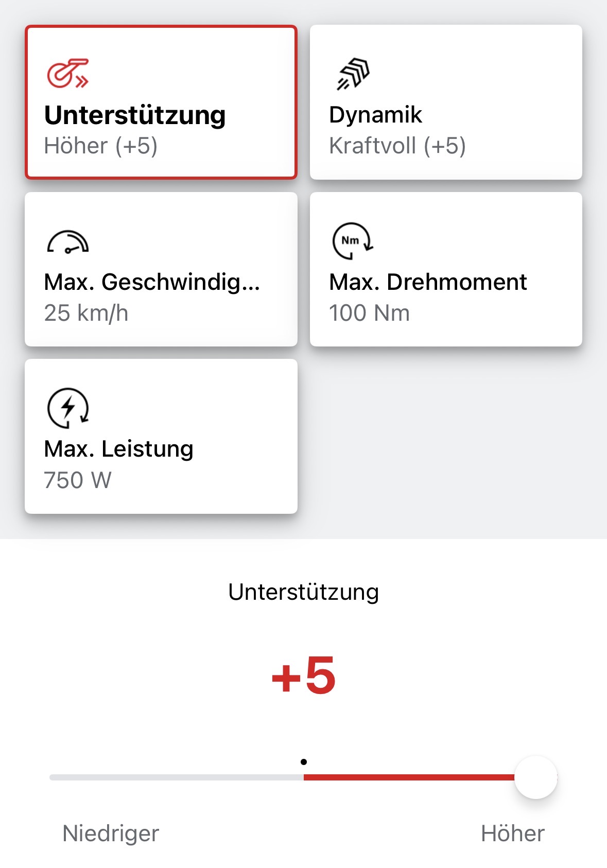Tap the speedometer icon for max speed
This screenshot has width=607, height=868.
click(67, 241)
